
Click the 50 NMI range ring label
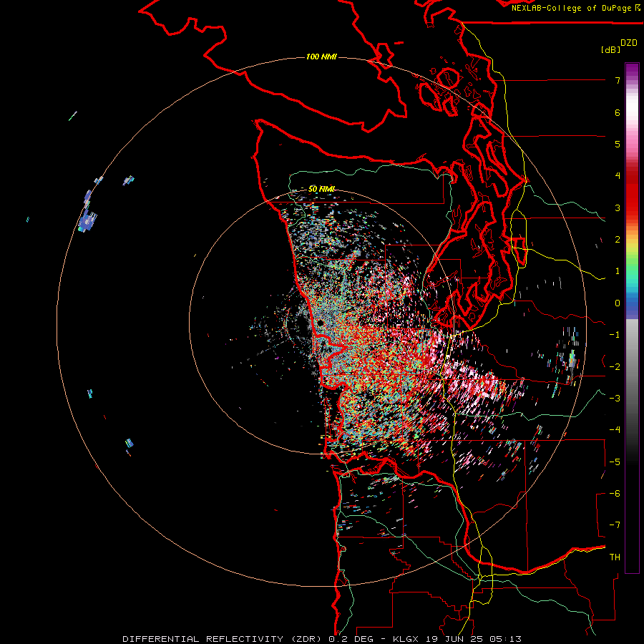[321, 189]
